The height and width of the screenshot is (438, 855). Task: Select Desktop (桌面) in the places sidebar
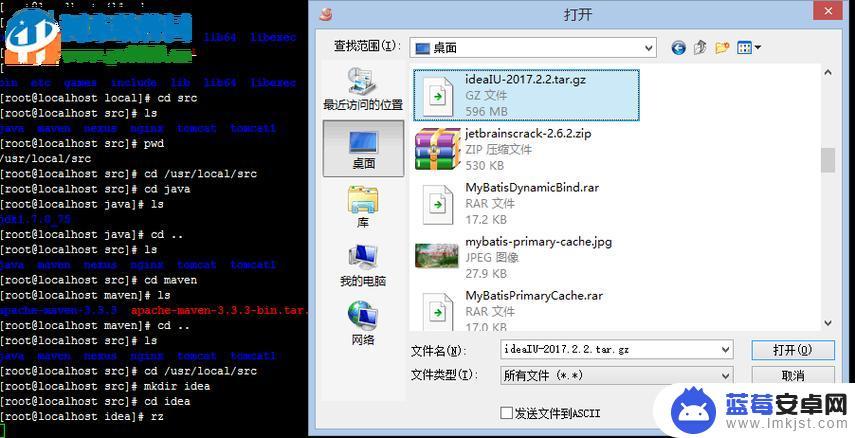tap(363, 148)
